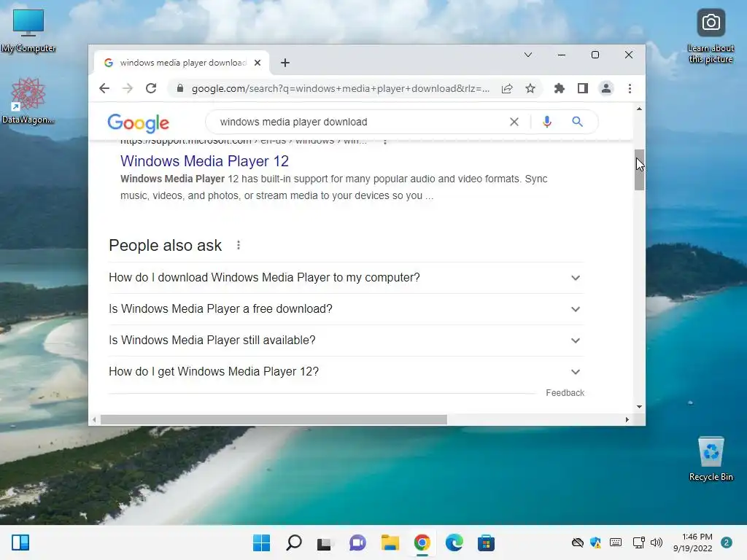Open File Explorer on taskbar
This screenshot has height=560, width=747.
click(390, 542)
